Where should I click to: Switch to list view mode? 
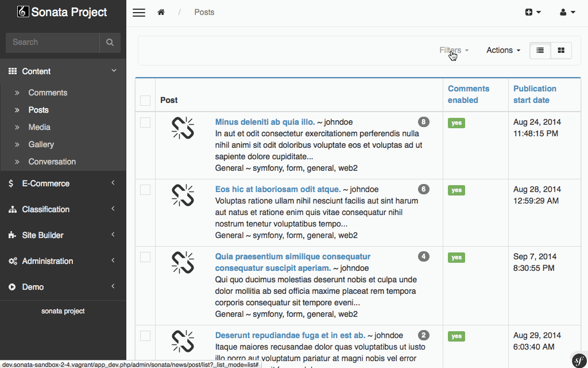[x=540, y=51]
